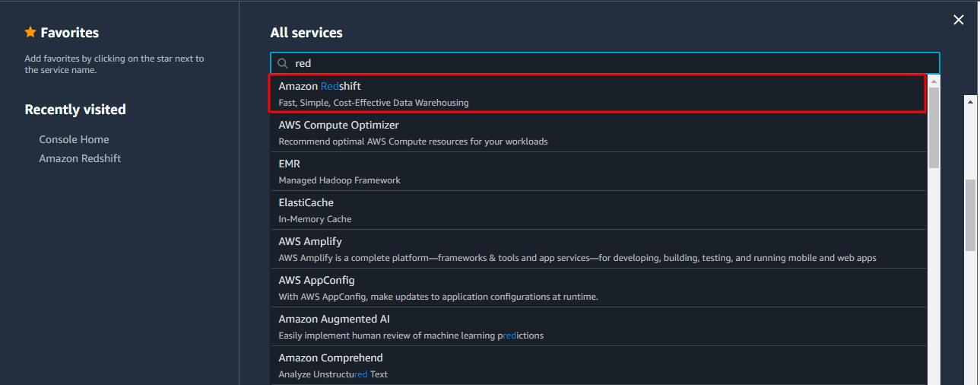This screenshot has width=980, height=385.
Task: Click the Amplify frameworks and tools description
Action: (x=577, y=258)
